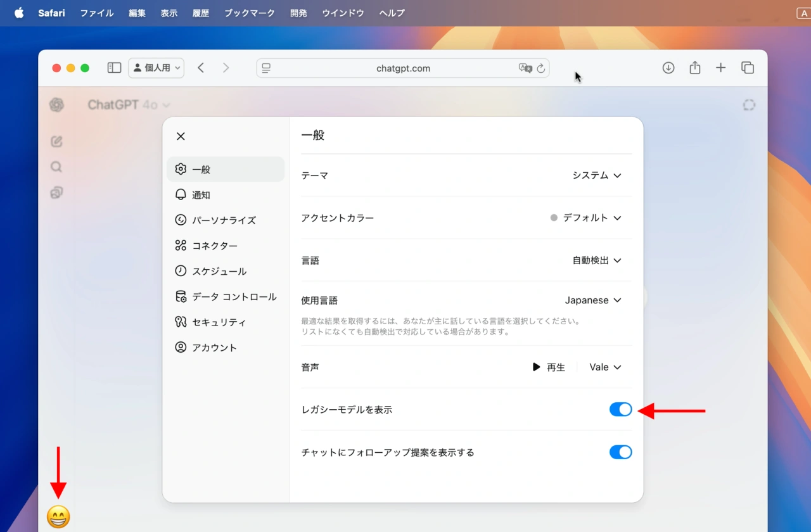This screenshot has width=811, height=532.
Task: Play the selected voice sample
Action: tap(547, 367)
